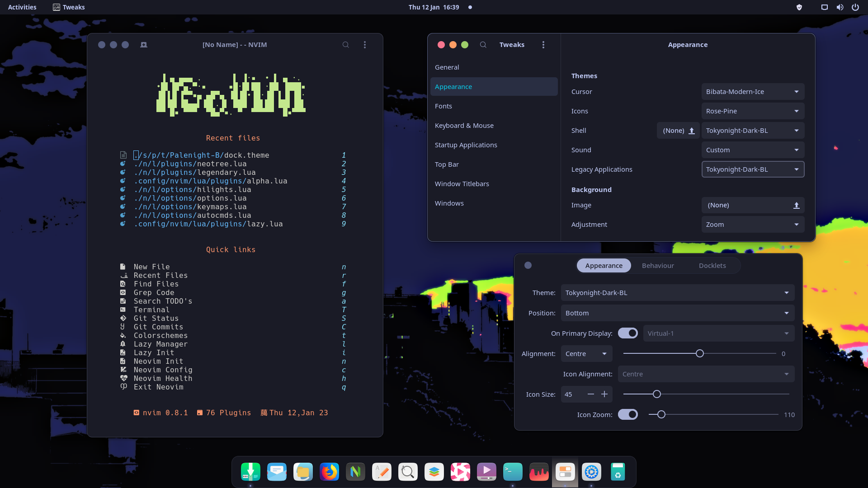
Task: Launch the terminal from the dock
Action: (513, 472)
